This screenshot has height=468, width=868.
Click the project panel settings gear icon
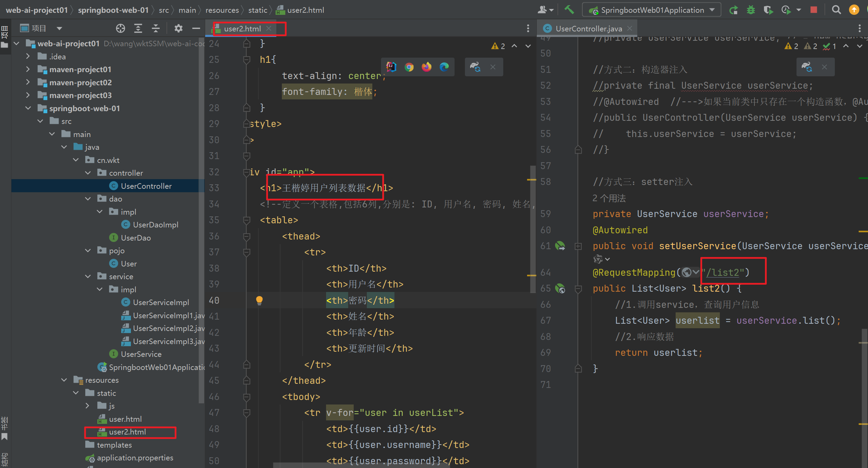pos(178,28)
